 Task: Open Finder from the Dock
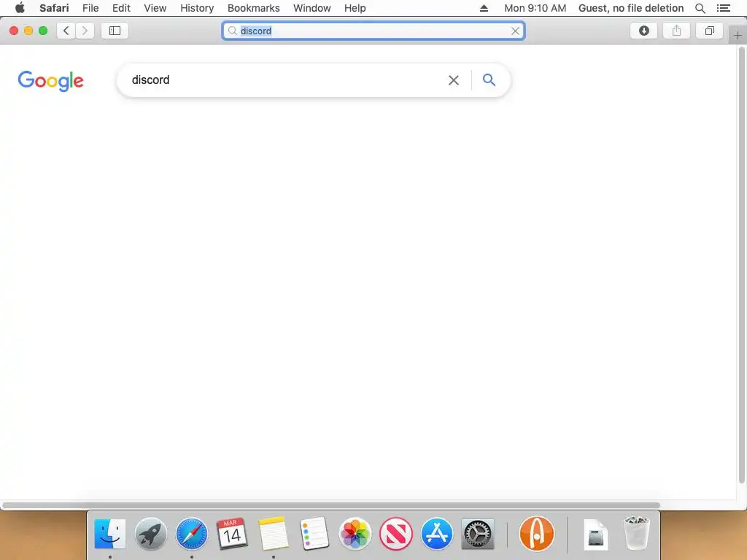[110, 534]
